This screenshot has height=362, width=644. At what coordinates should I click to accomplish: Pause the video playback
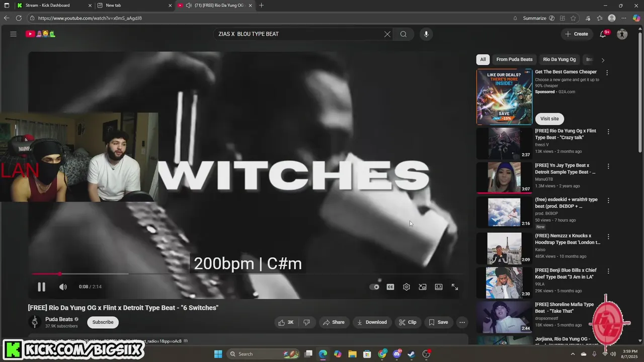point(41,287)
